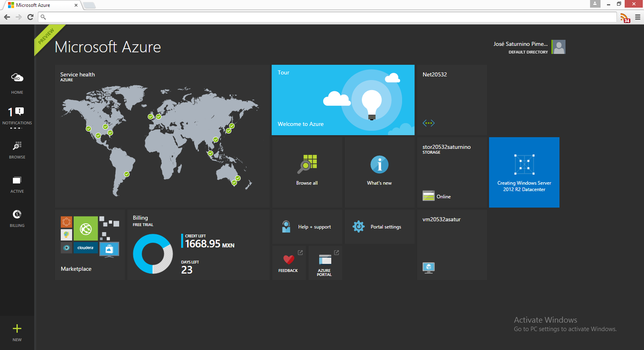
Task: Open the Creating Windows Server 2012 R2 tile
Action: (x=524, y=172)
